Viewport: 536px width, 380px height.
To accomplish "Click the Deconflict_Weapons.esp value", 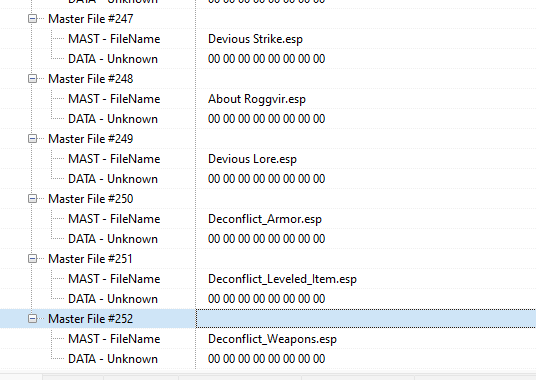I will point(272,339).
